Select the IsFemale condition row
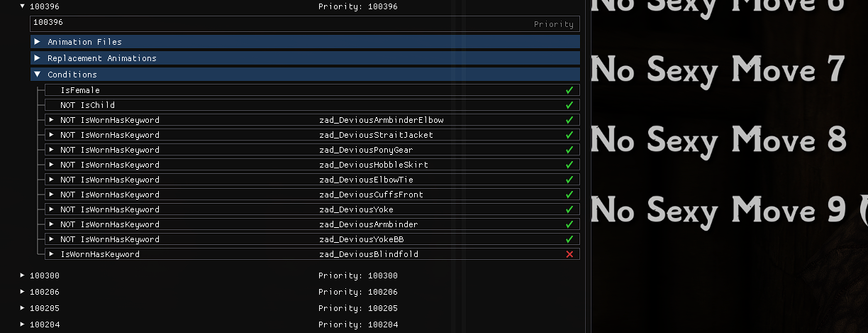Viewport: 868px width, 333px height. (312, 90)
